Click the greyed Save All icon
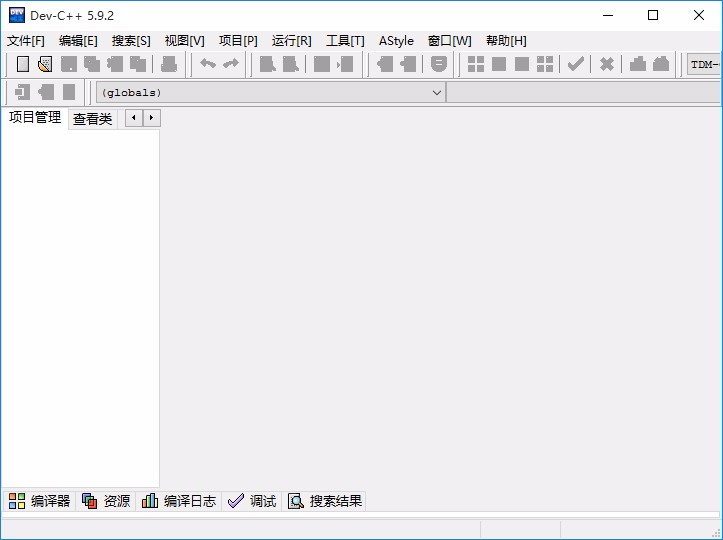This screenshot has height=540, width=723. click(92, 64)
